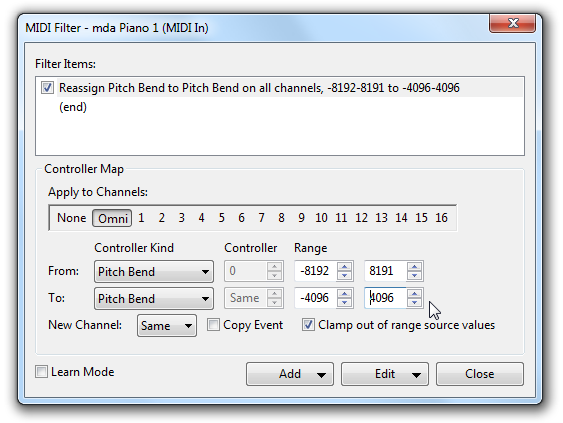Click the Close button

coord(480,374)
